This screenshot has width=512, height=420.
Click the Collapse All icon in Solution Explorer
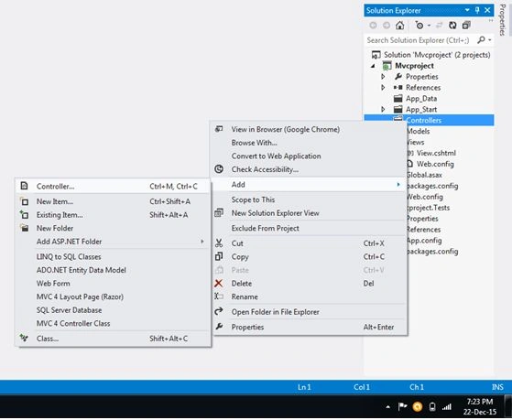point(466,25)
